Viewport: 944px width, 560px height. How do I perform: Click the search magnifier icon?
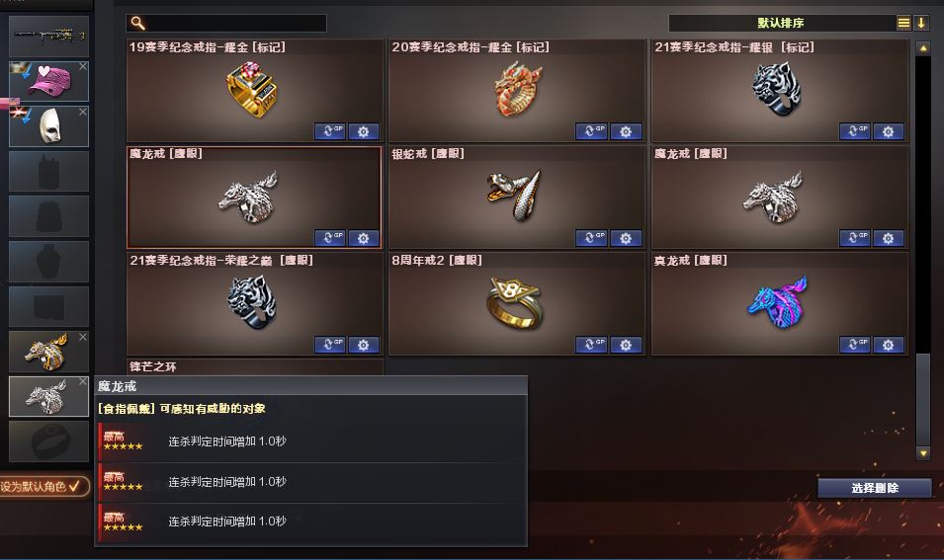[x=137, y=23]
